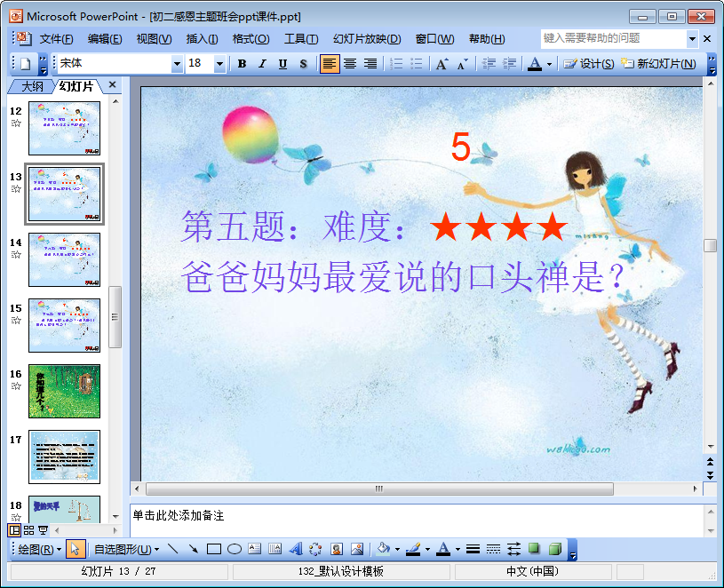Image resolution: width=724 pixels, height=588 pixels.
Task: Select the Arrow drawing tool
Action: [193, 549]
